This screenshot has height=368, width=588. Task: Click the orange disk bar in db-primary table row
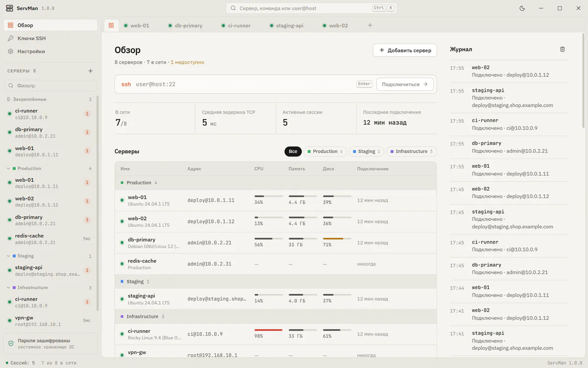333,239
